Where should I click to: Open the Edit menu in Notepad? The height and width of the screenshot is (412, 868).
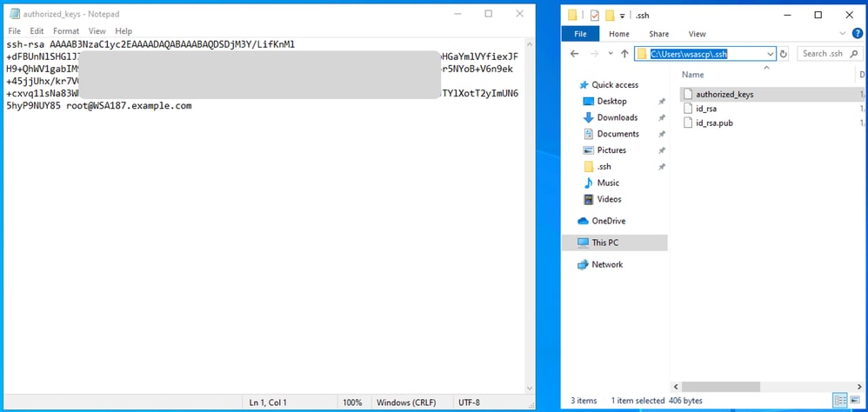point(37,31)
